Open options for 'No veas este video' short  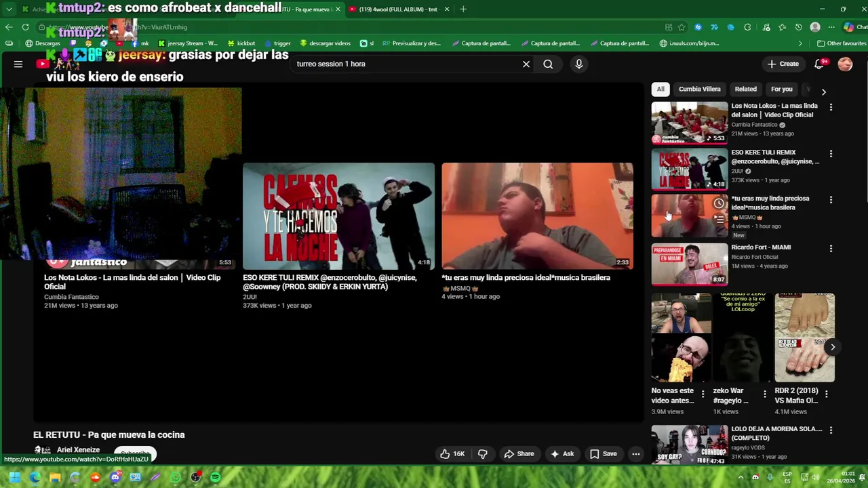point(703,394)
